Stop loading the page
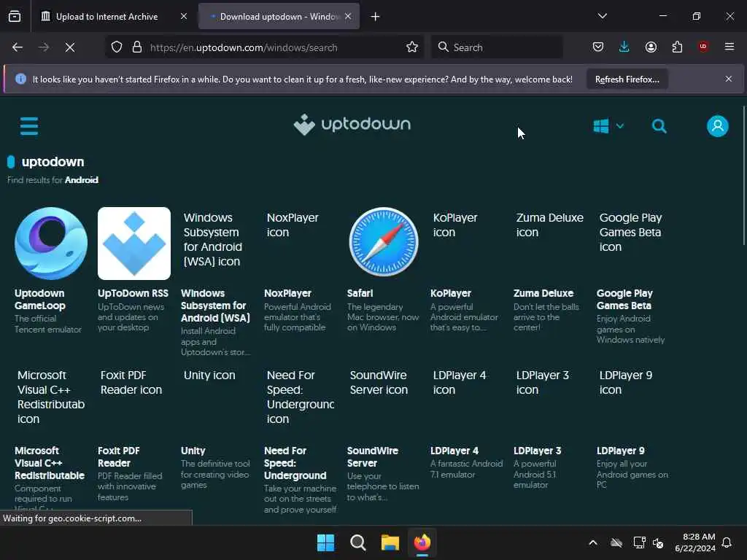The width and height of the screenshot is (747, 560). [70, 47]
